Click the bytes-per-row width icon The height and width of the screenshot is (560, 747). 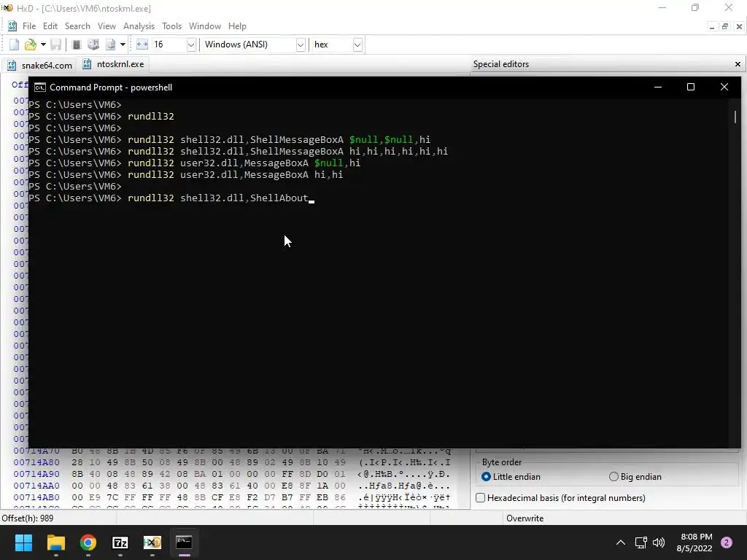[x=142, y=44]
